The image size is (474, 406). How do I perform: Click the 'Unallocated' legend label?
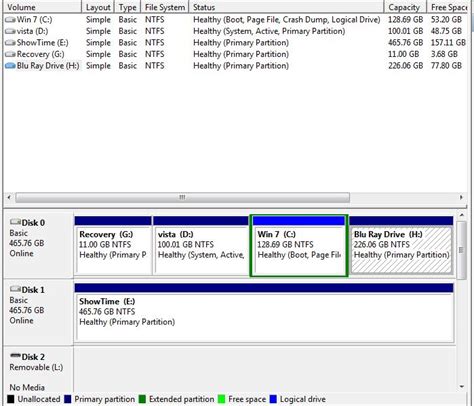pos(39,399)
